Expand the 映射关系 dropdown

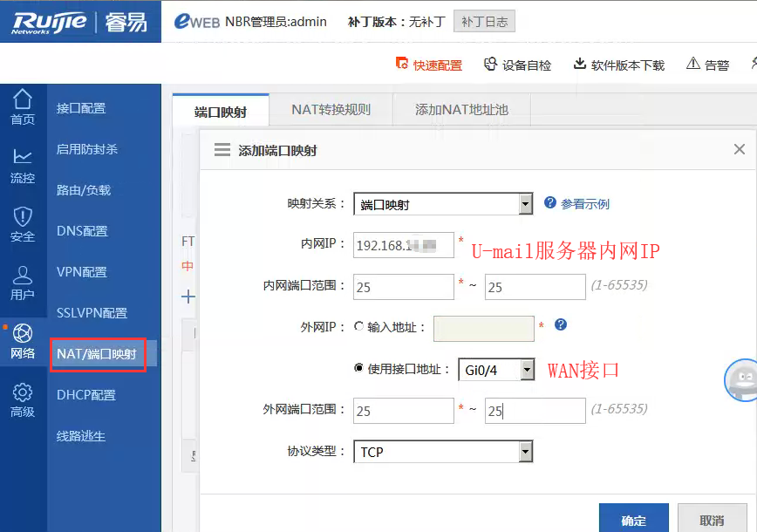pos(525,204)
